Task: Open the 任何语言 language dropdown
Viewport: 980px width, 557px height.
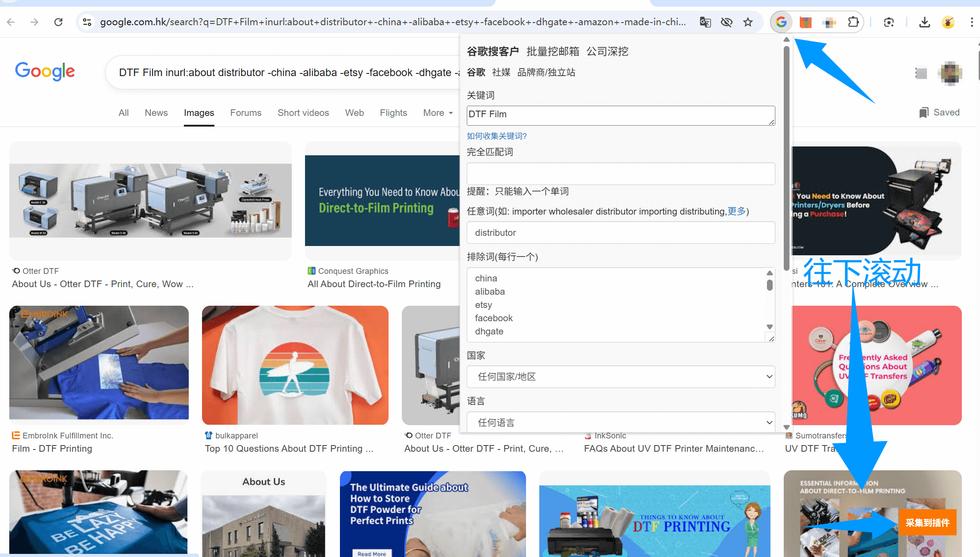Action: (621, 423)
